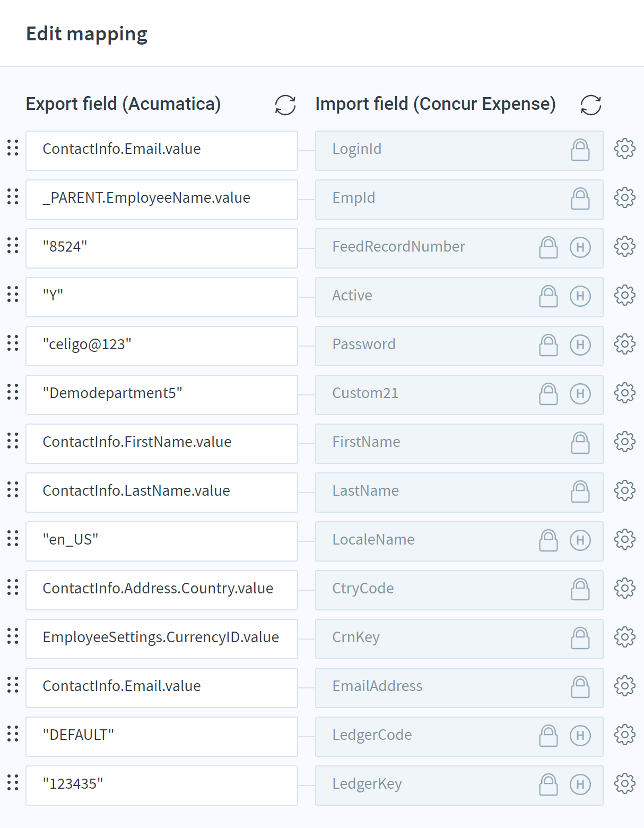Edit ContactInfo.Address.Country.value export field
The image size is (644, 828).
[162, 590]
